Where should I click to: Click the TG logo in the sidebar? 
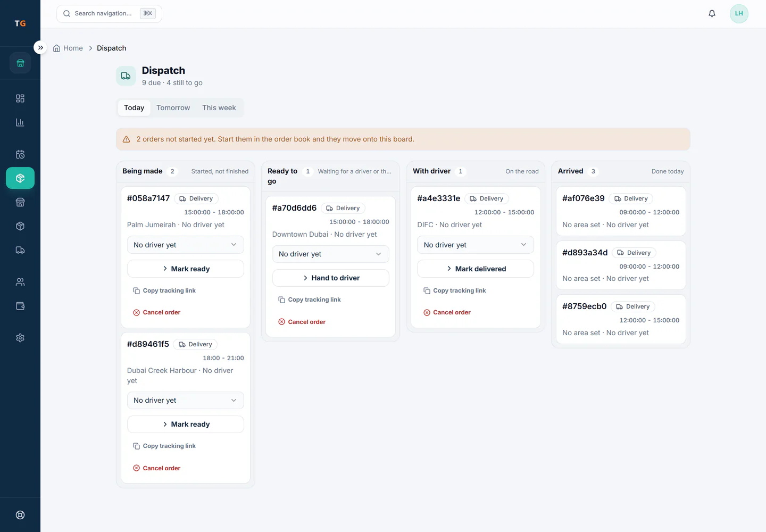(x=20, y=23)
